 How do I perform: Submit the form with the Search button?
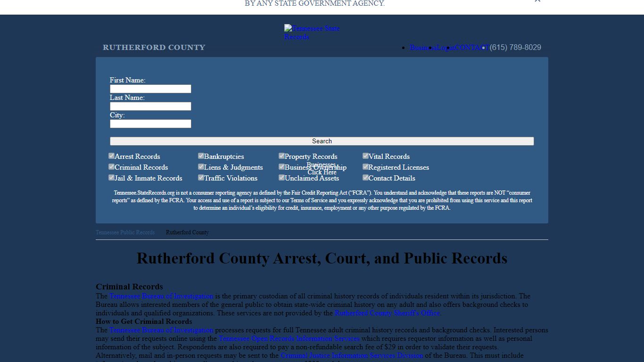[x=322, y=141]
